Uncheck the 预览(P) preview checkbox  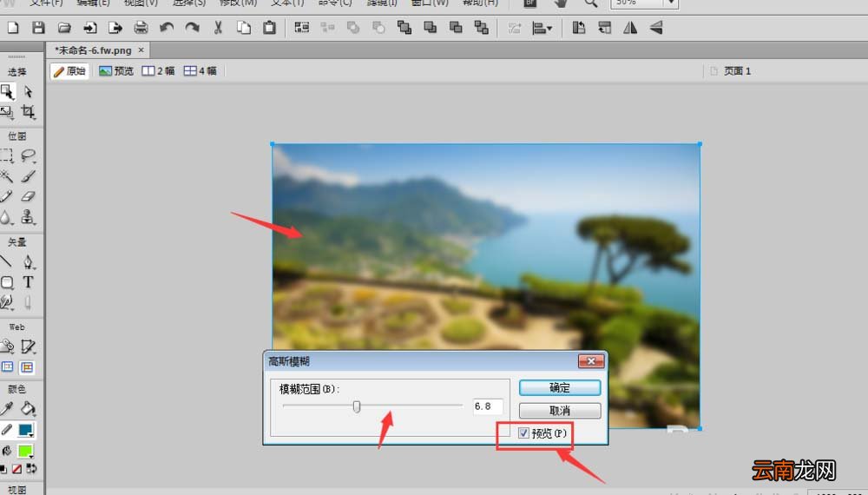(x=523, y=433)
